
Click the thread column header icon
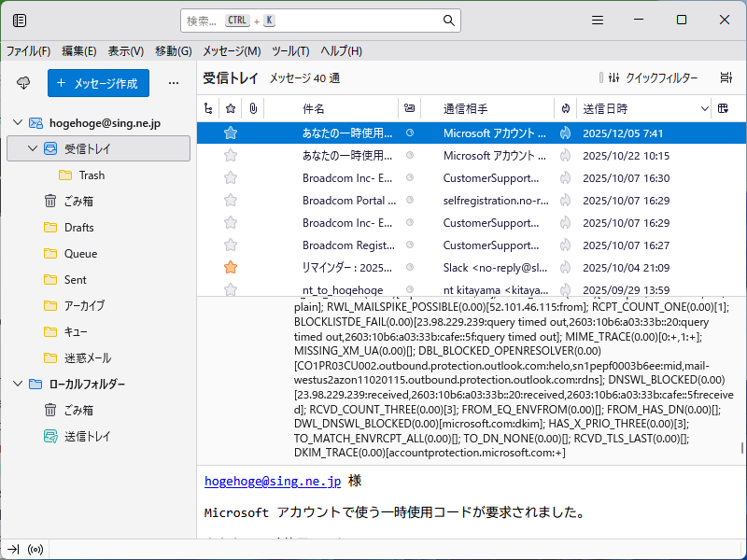coord(208,108)
